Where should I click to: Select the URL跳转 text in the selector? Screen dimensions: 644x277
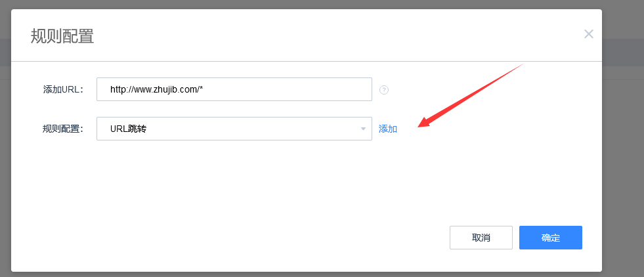coord(128,129)
